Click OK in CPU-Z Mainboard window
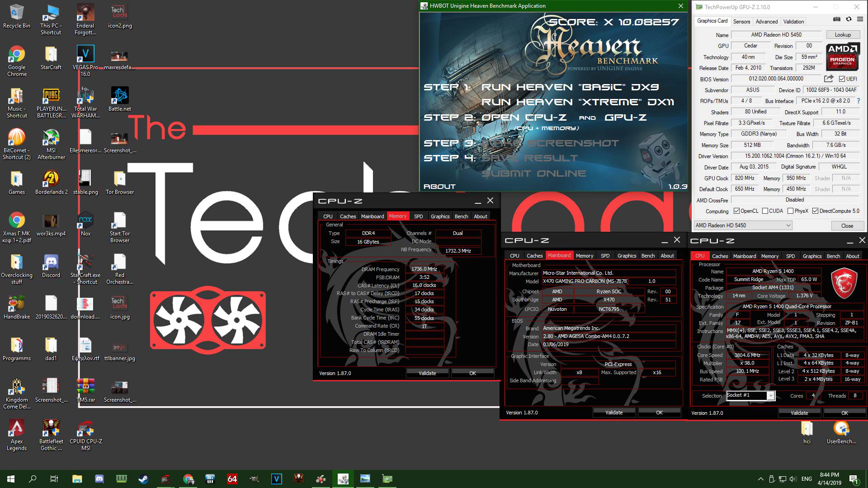The height and width of the screenshot is (488, 868). click(x=659, y=413)
